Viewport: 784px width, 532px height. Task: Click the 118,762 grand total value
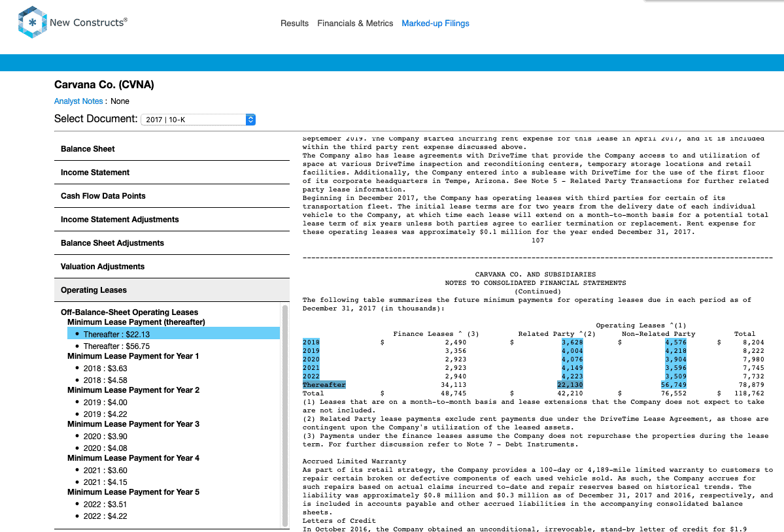pyautogui.click(x=749, y=393)
